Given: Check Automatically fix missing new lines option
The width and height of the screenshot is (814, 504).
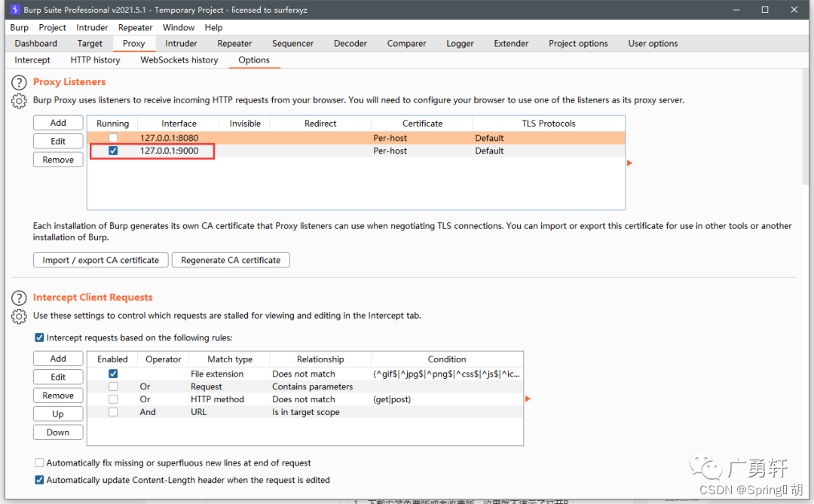Looking at the screenshot, I should point(39,463).
